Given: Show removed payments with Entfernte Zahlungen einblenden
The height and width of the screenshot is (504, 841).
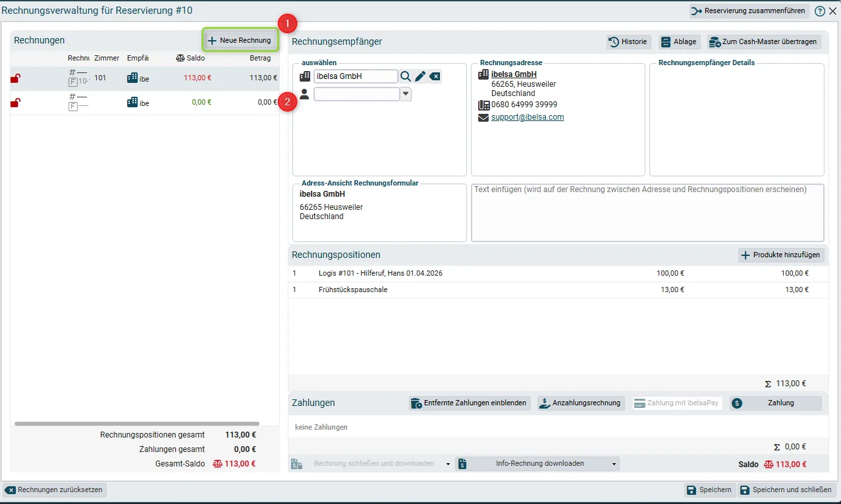Looking at the screenshot, I should click(x=470, y=403).
